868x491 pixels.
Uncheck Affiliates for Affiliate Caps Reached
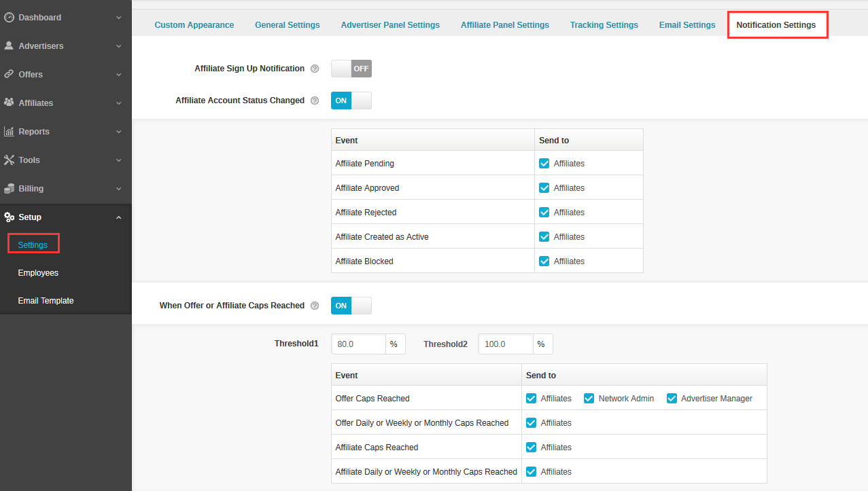pyautogui.click(x=531, y=447)
